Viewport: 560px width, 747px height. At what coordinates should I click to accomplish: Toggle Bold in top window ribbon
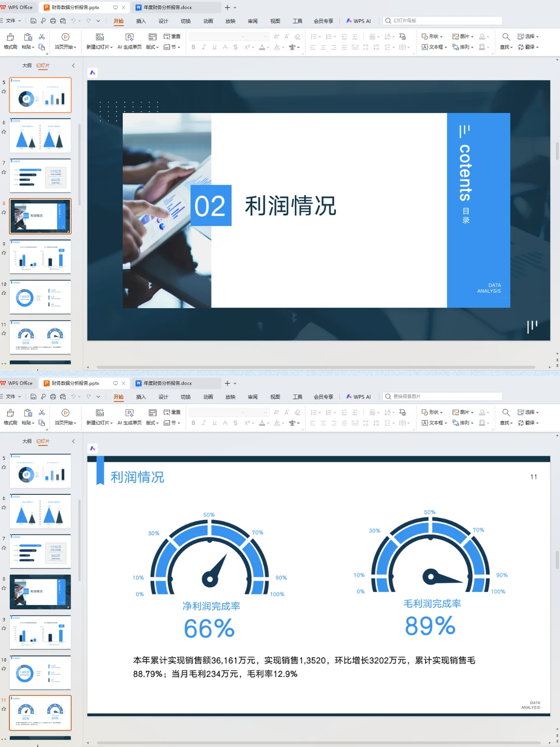click(193, 47)
